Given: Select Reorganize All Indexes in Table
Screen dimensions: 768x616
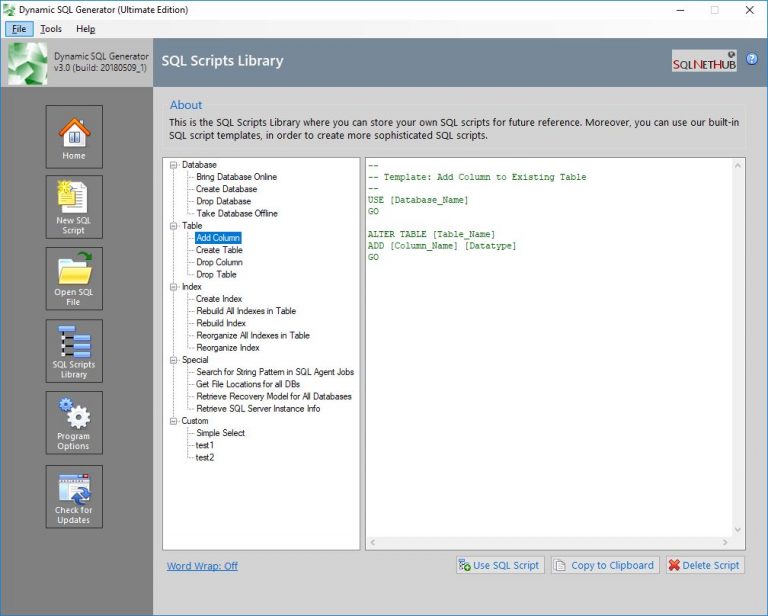Looking at the screenshot, I should 253,335.
